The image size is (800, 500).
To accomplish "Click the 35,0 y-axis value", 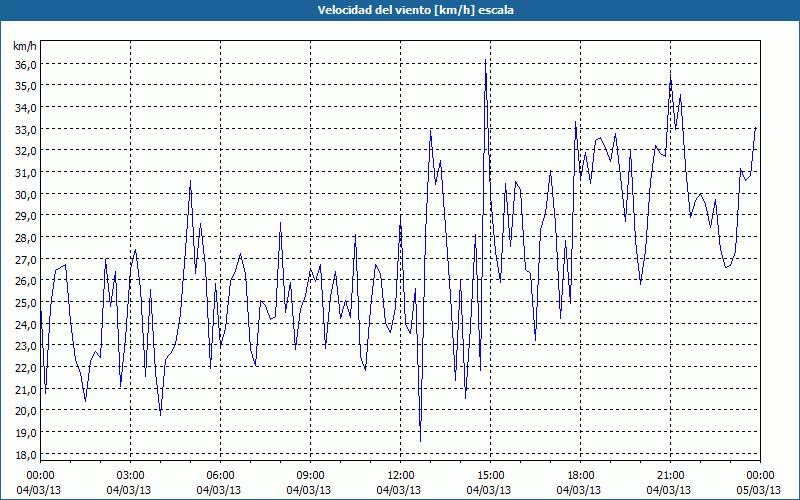I will [x=25, y=86].
